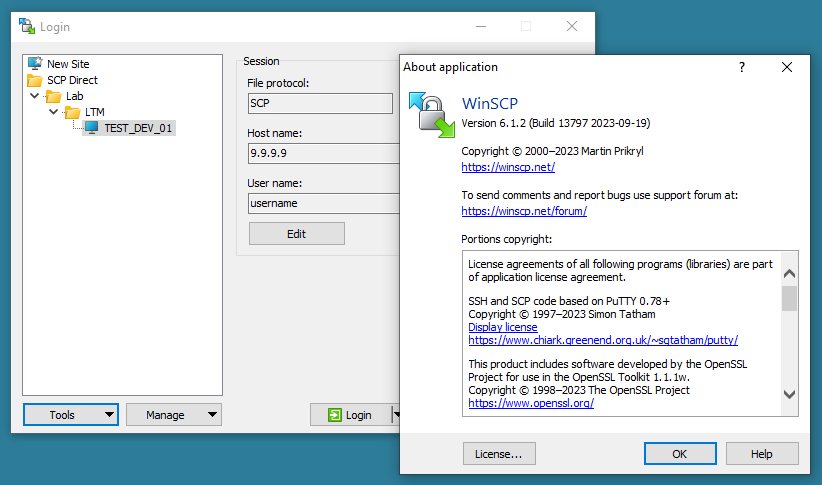Click the question mark help icon
The height and width of the screenshot is (485, 822).
coord(741,67)
